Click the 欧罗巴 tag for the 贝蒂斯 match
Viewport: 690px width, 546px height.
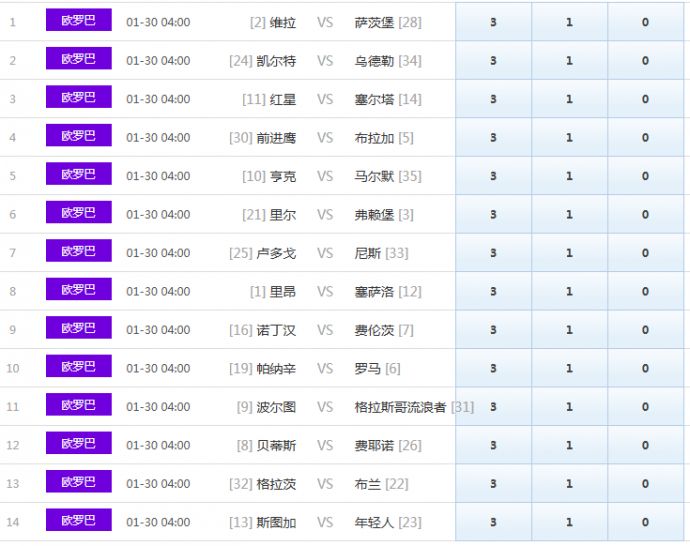point(78,443)
